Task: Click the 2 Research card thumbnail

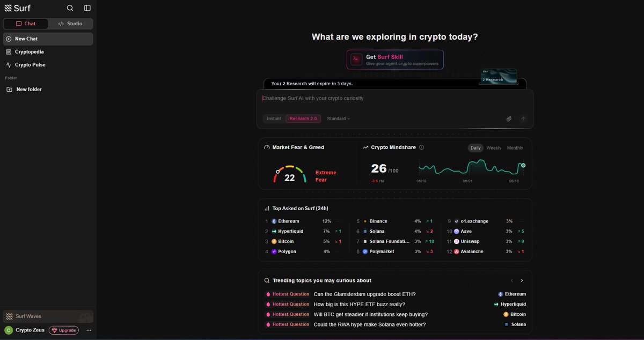Action: click(499, 76)
